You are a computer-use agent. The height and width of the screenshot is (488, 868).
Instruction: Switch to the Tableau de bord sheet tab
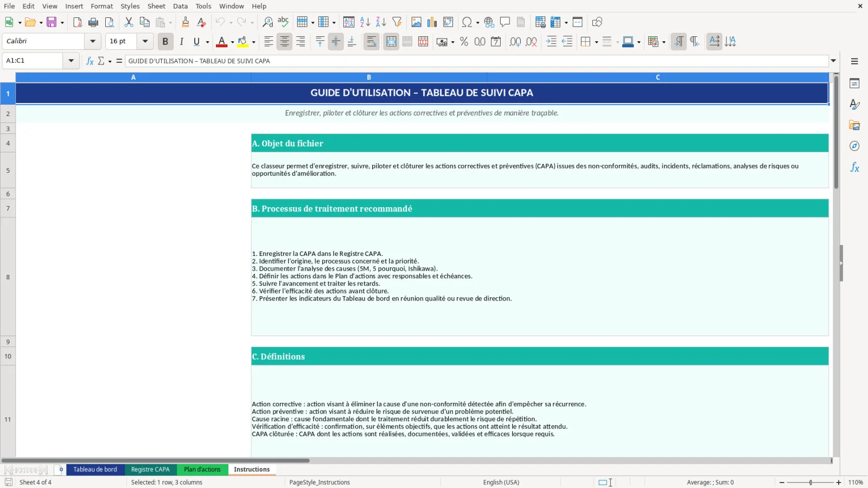(95, 470)
